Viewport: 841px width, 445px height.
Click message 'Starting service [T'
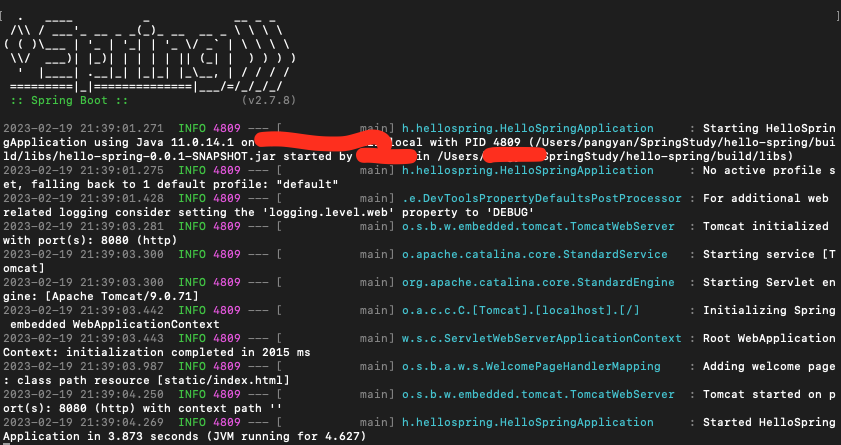(x=769, y=254)
